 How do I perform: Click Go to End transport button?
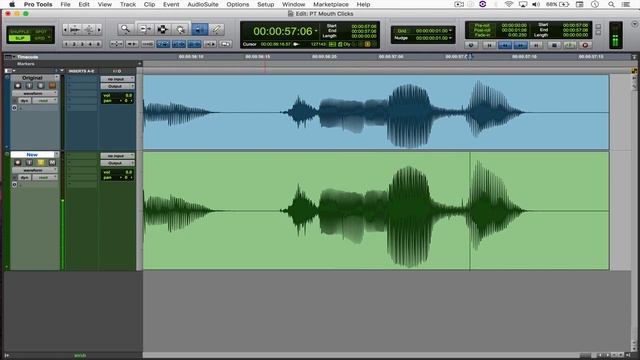click(x=536, y=45)
